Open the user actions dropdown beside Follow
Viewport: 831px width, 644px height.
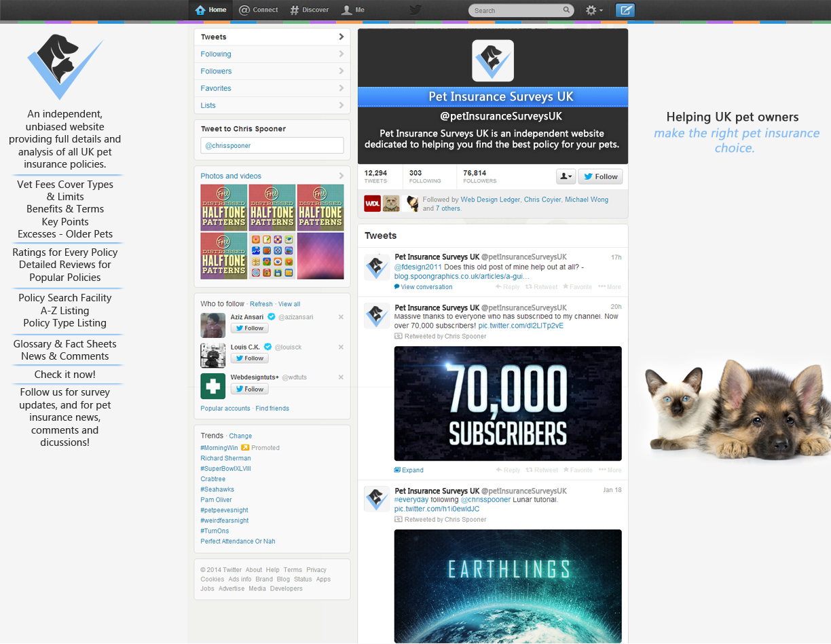(566, 176)
